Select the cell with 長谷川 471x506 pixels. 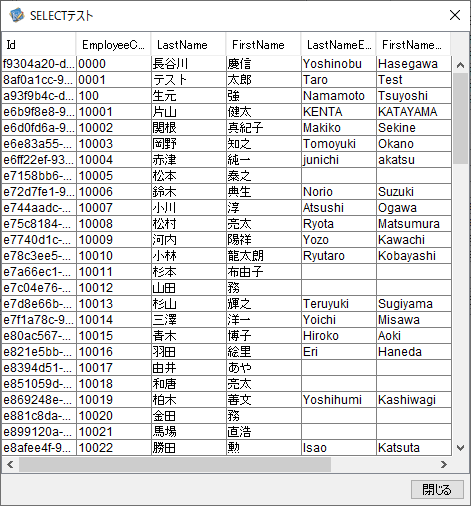coord(189,64)
